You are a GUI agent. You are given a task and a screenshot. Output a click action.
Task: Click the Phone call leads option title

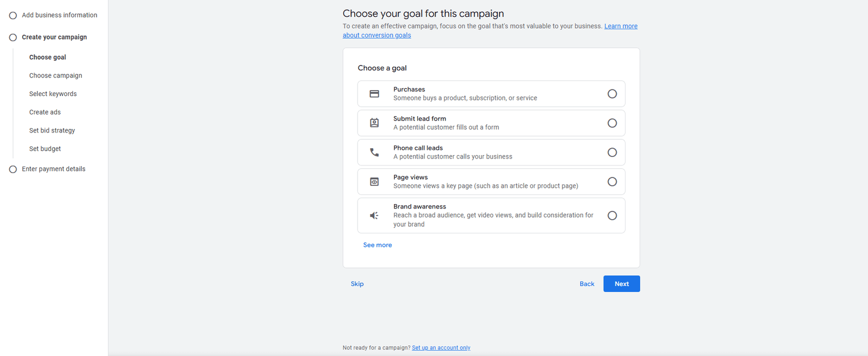[418, 148]
